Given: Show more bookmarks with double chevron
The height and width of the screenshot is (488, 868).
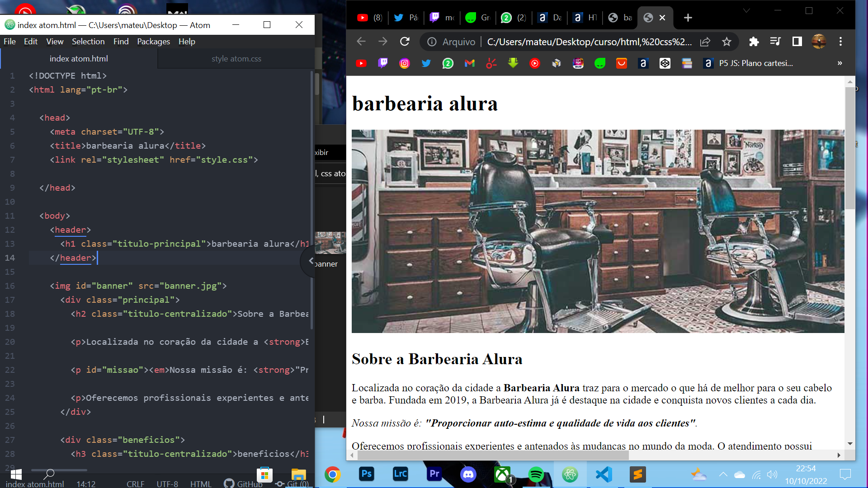Looking at the screenshot, I should 840,63.
